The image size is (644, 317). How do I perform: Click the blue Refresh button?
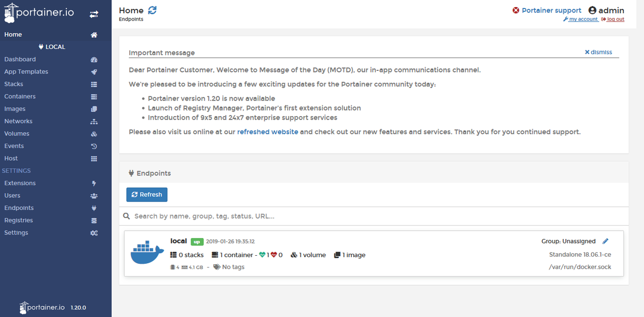coord(147,195)
